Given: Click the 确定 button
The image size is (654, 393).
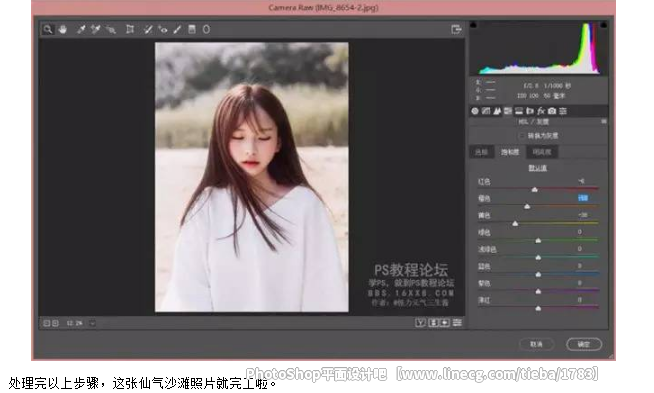Looking at the screenshot, I should [x=584, y=344].
